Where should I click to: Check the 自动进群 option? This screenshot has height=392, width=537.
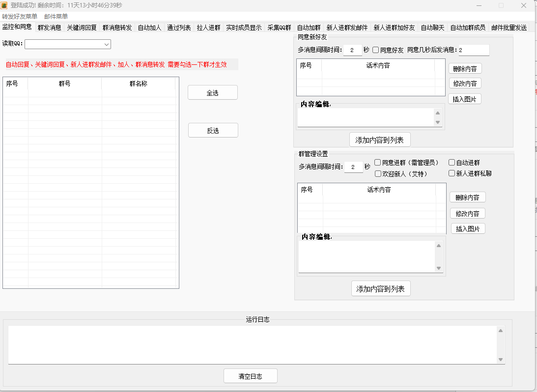click(451, 162)
